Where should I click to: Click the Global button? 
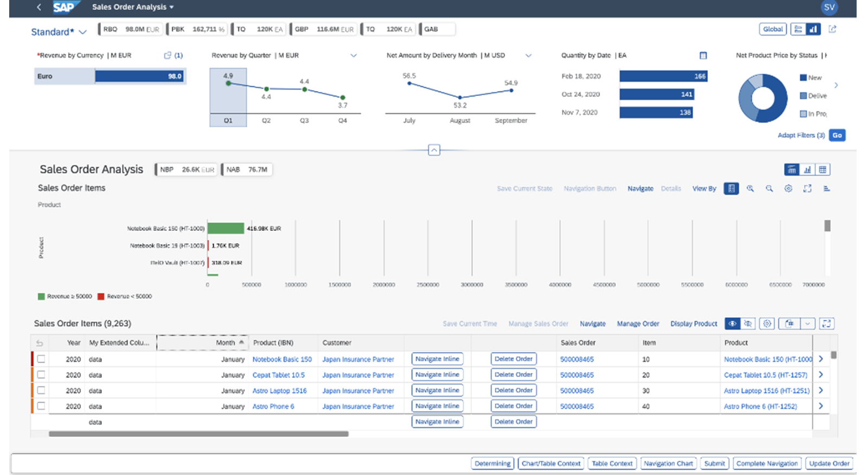pyautogui.click(x=773, y=29)
